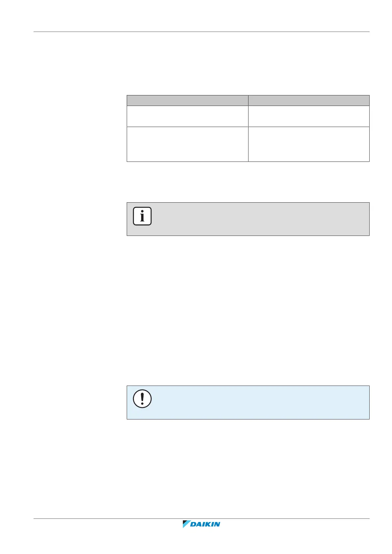Click the square information 'i' icon
The height and width of the screenshot is (554, 392).
[142, 216]
